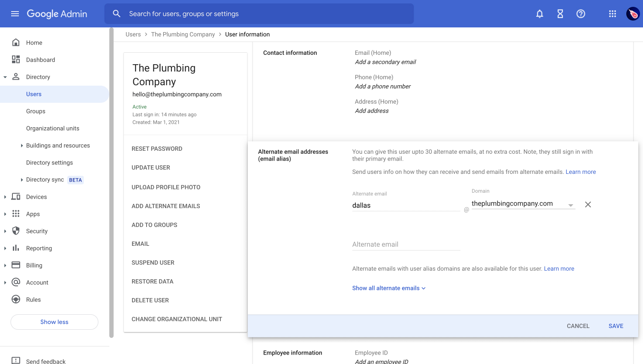Click UPDATE USER action
Screen dimensions: 643x364
coord(151,167)
